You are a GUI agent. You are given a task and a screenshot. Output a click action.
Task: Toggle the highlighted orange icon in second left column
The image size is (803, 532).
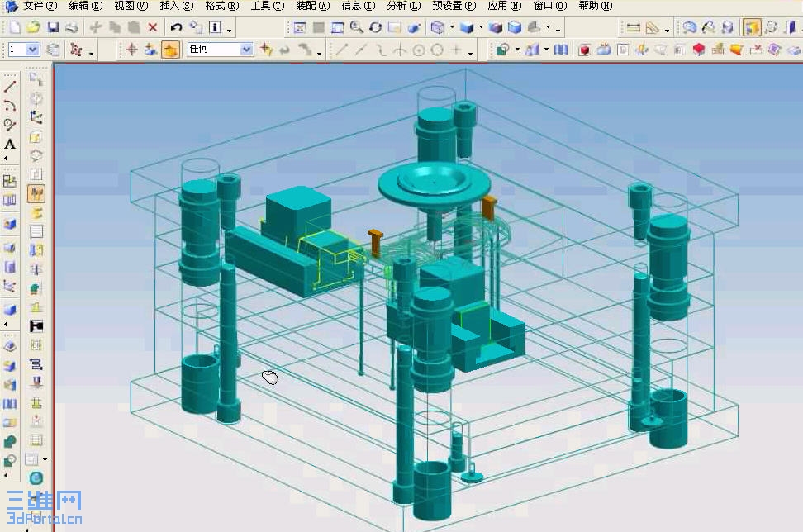pos(36,194)
